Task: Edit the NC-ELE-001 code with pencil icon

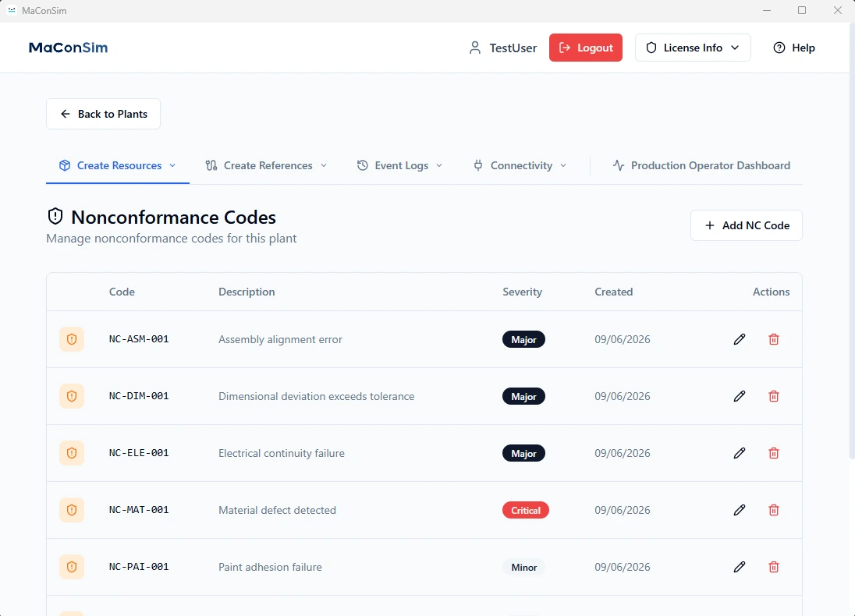Action: pyautogui.click(x=740, y=453)
